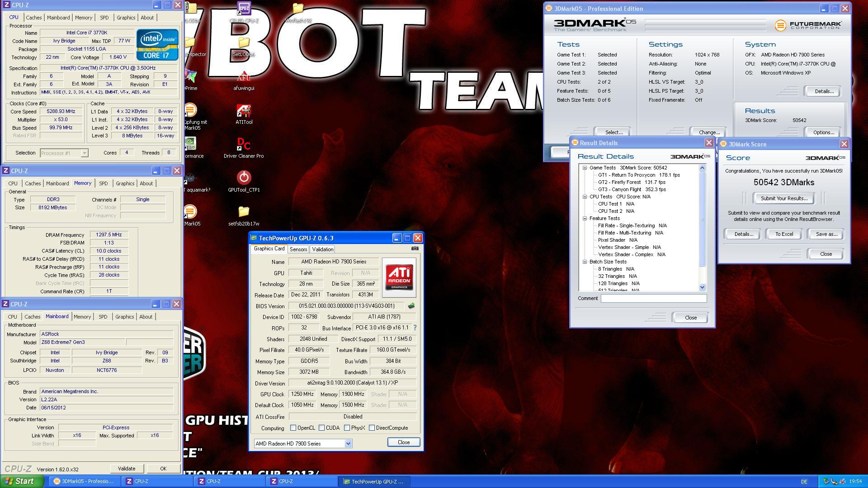Toggle the PhysX checkbox in GPU-Z
This screenshot has width=868, height=488.
[x=347, y=428]
